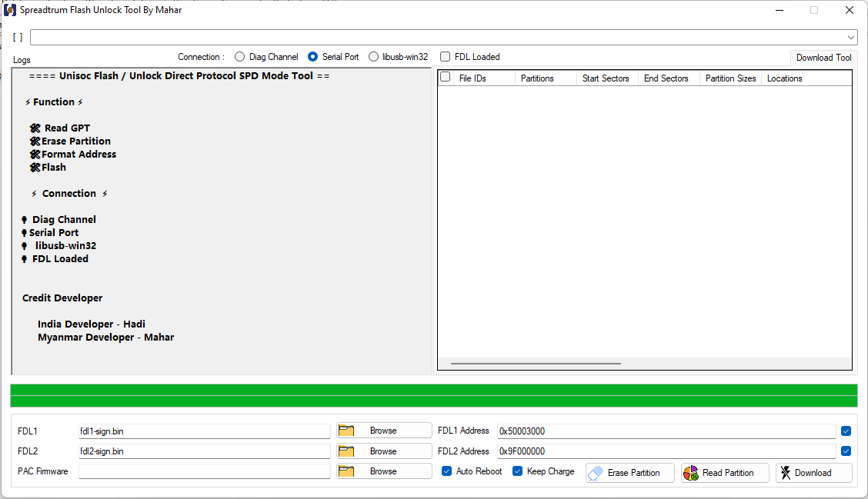Click the Download Tool button
Viewport: 868px width, 499px height.
tap(823, 57)
